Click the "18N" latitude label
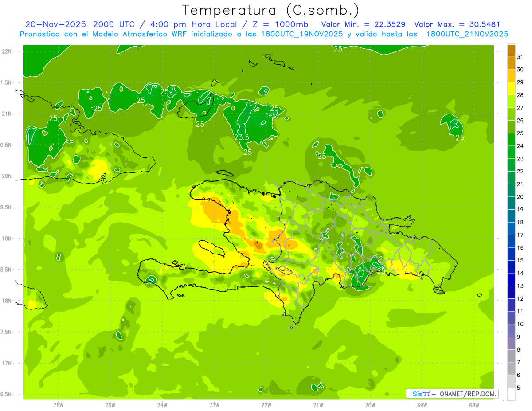This screenshot has width=532, height=411. pyautogui.click(x=6, y=301)
